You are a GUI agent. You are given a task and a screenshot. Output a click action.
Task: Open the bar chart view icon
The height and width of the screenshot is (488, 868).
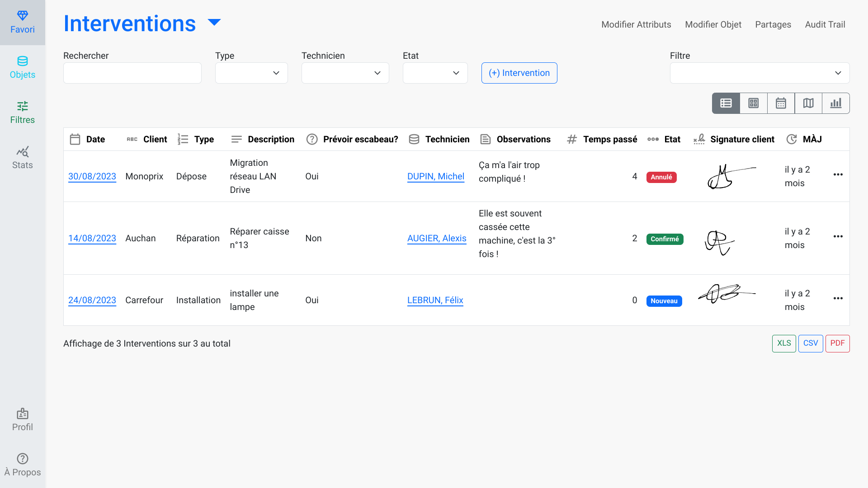835,103
